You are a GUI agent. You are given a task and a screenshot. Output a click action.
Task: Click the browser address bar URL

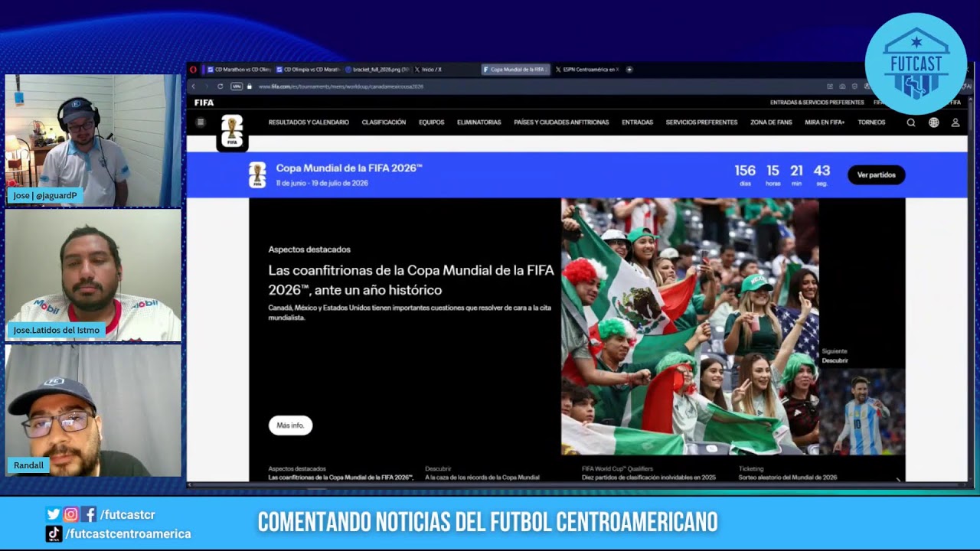341,86
